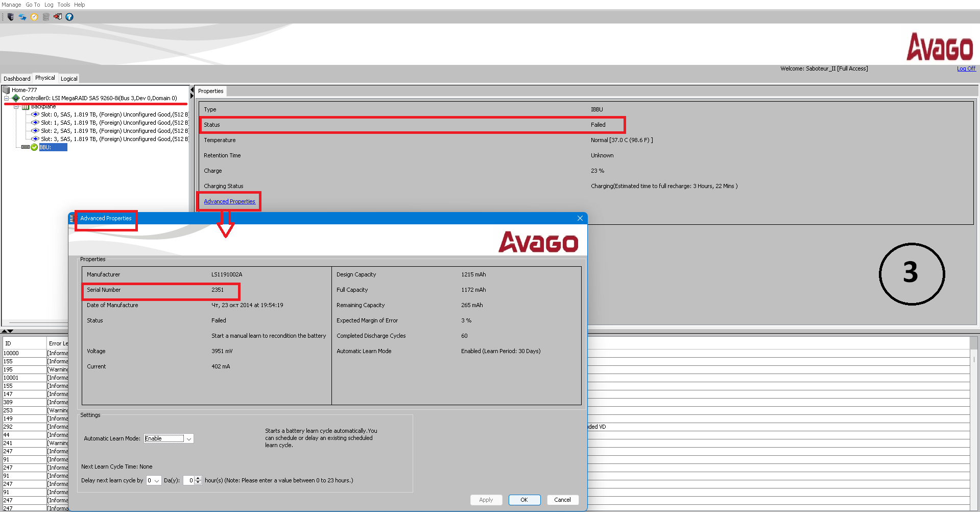The image size is (980, 512).
Task: Open the Manage menu
Action: point(11,5)
